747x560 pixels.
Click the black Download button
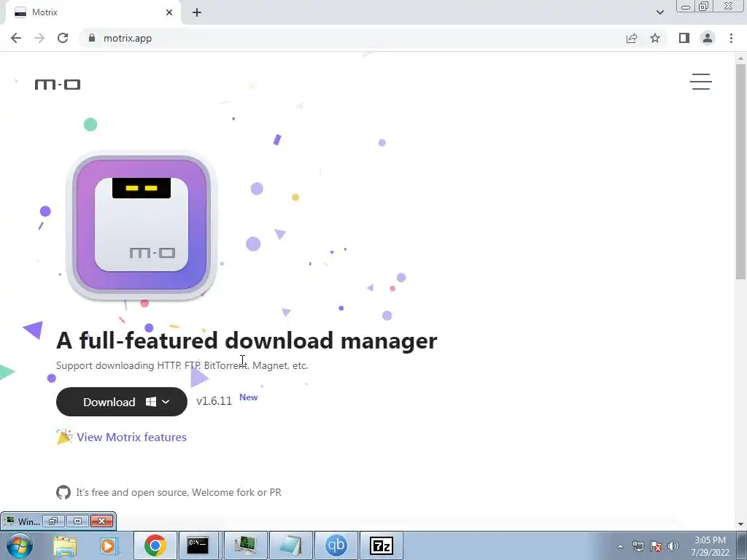pos(122,402)
